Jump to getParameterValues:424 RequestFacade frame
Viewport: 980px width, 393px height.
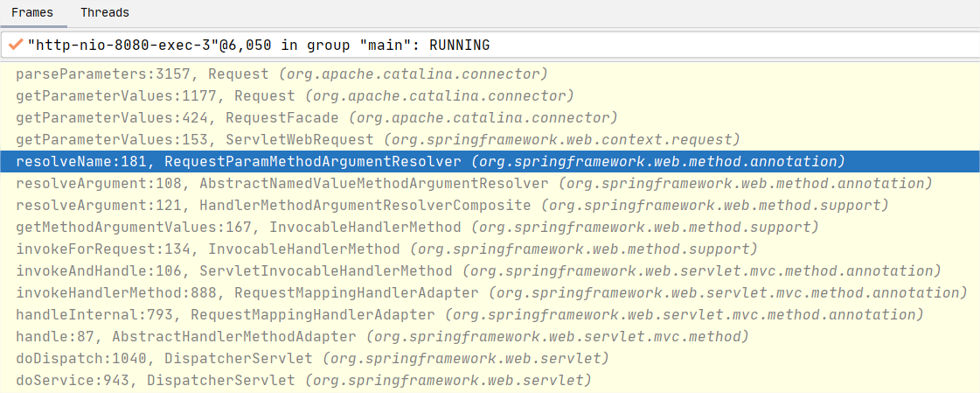point(316,118)
